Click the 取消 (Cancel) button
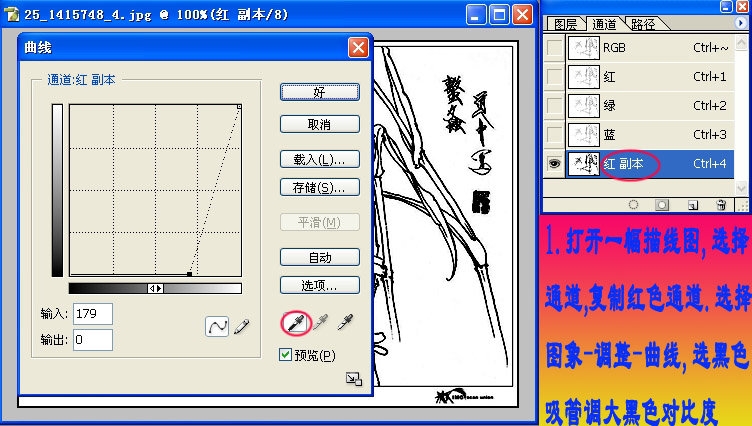This screenshot has width=752, height=426. pyautogui.click(x=319, y=124)
